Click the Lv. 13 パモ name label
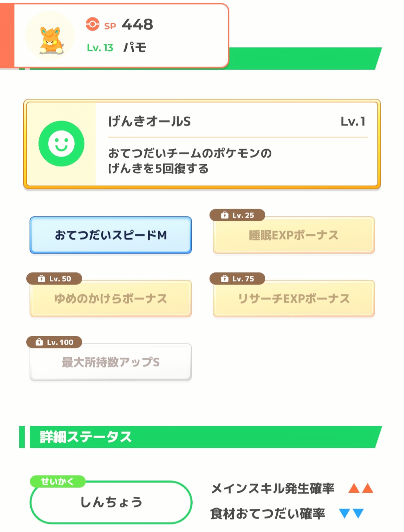The image size is (404, 532). (117, 47)
